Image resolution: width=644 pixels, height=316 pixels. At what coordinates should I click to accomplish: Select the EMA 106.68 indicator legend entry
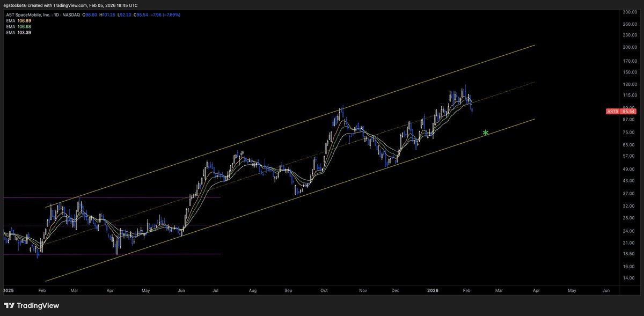tap(18, 26)
